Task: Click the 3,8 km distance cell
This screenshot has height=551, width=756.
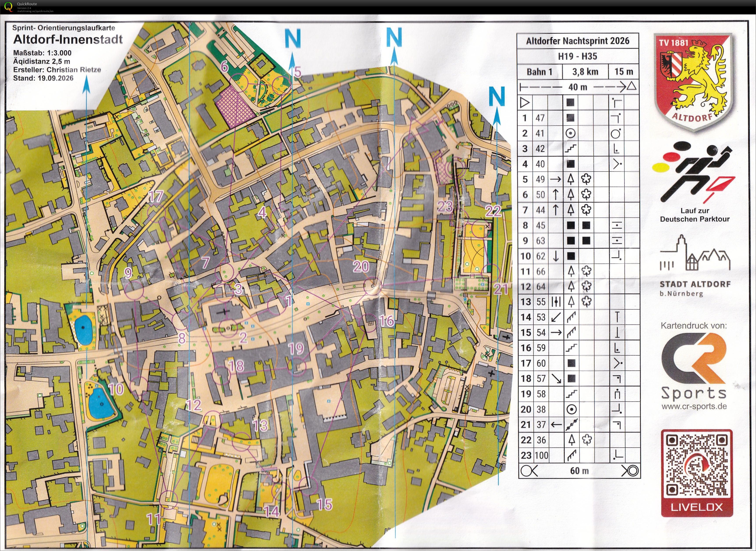Action: (x=585, y=72)
